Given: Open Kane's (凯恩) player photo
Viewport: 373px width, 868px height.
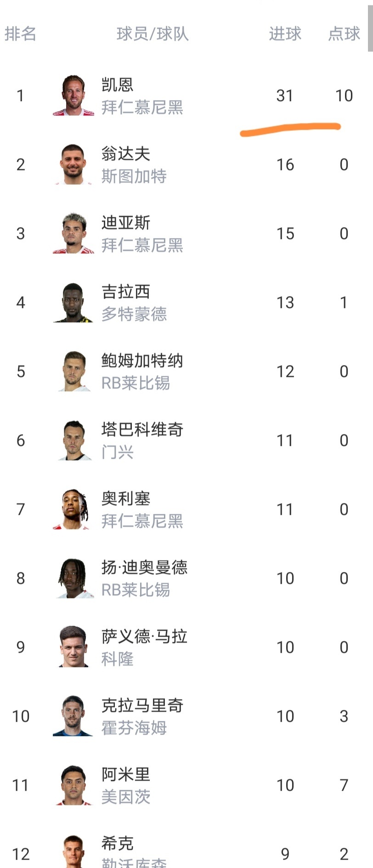Looking at the screenshot, I should (x=73, y=95).
